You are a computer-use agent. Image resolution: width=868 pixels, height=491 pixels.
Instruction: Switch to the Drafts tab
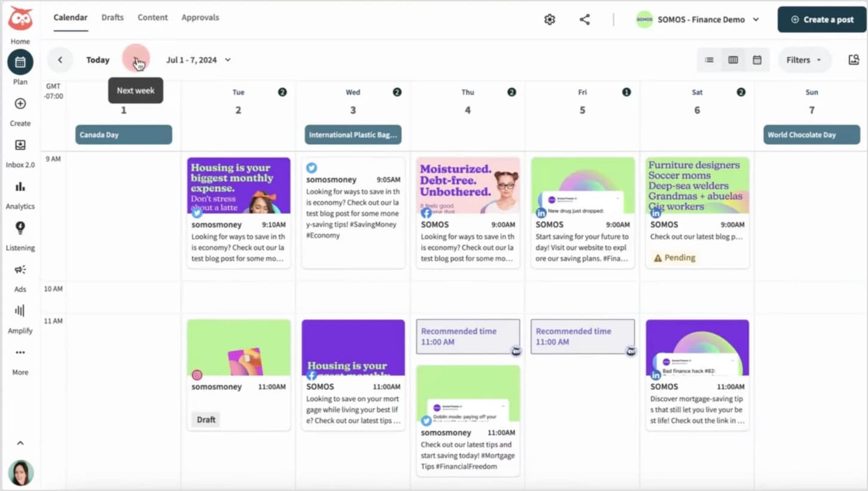(112, 17)
